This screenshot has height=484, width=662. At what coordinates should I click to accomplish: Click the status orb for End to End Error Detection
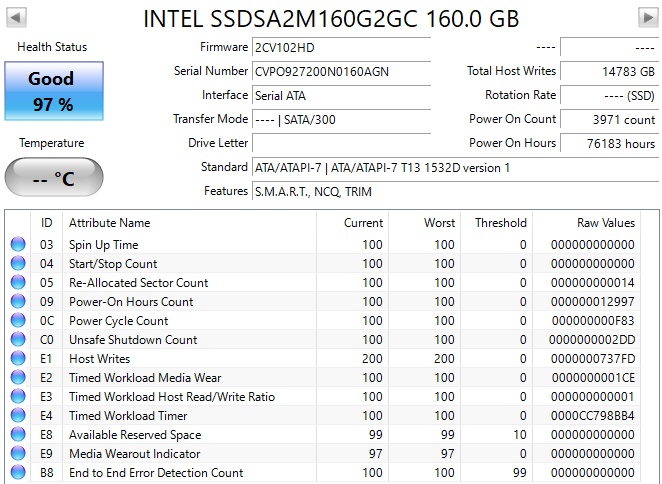[x=18, y=473]
